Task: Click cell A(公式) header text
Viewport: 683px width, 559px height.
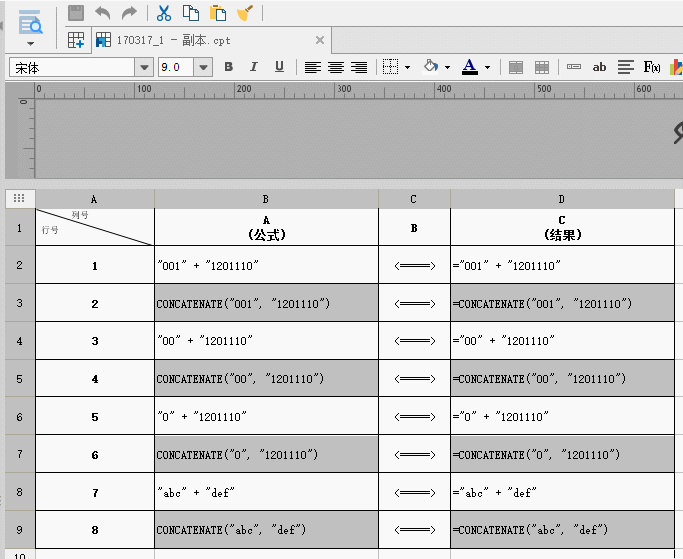Action: [x=266, y=227]
